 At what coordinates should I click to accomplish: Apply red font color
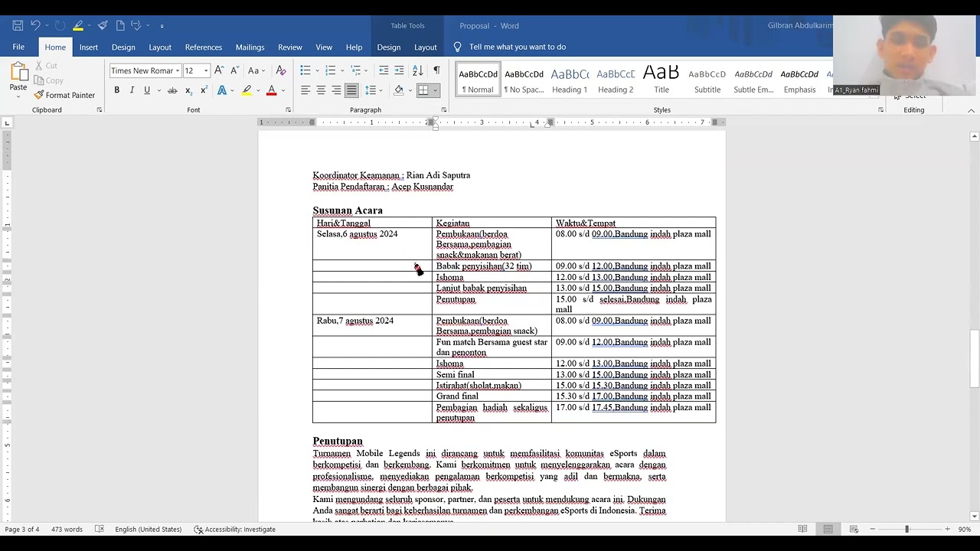pyautogui.click(x=271, y=90)
